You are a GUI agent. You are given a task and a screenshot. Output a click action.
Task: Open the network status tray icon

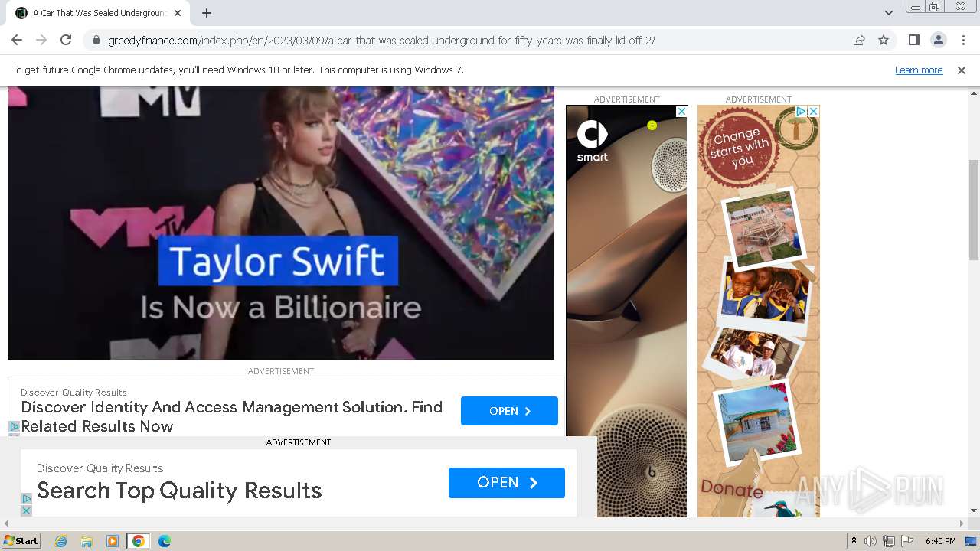tap(889, 541)
